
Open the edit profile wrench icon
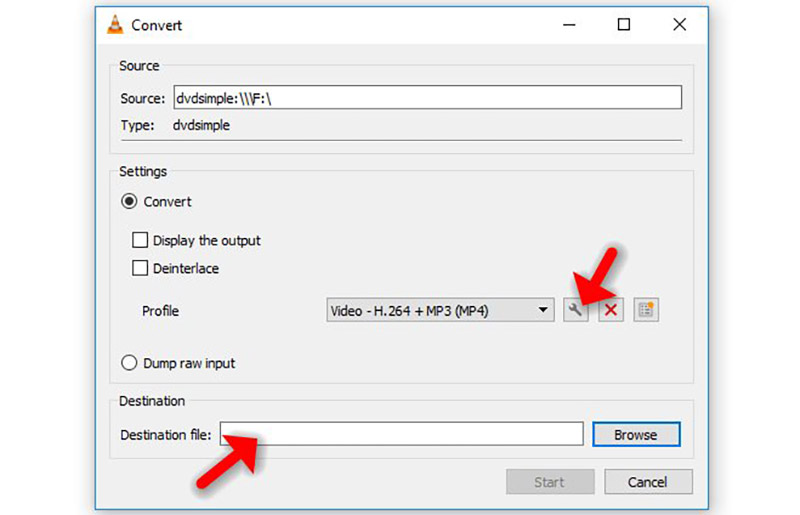(575, 310)
